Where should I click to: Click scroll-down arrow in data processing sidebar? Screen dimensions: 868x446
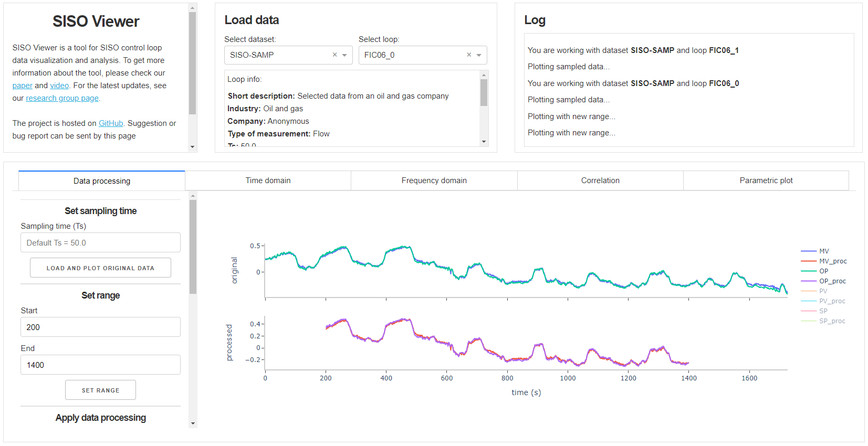[193, 423]
